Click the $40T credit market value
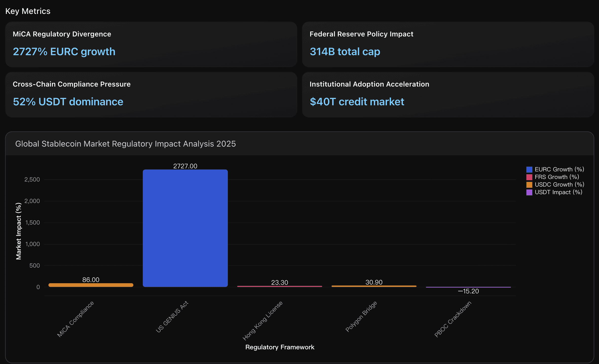The image size is (599, 364). click(357, 102)
